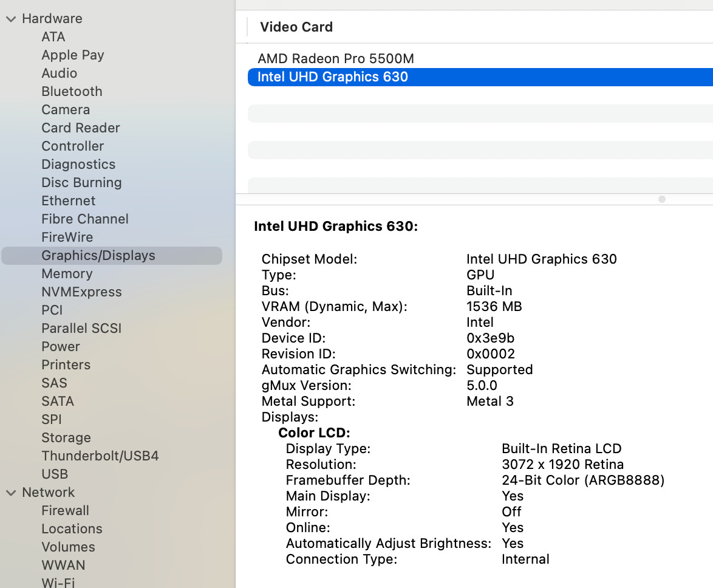Image resolution: width=713 pixels, height=588 pixels.
Task: Open Ethernet hardware details
Action: (x=68, y=200)
